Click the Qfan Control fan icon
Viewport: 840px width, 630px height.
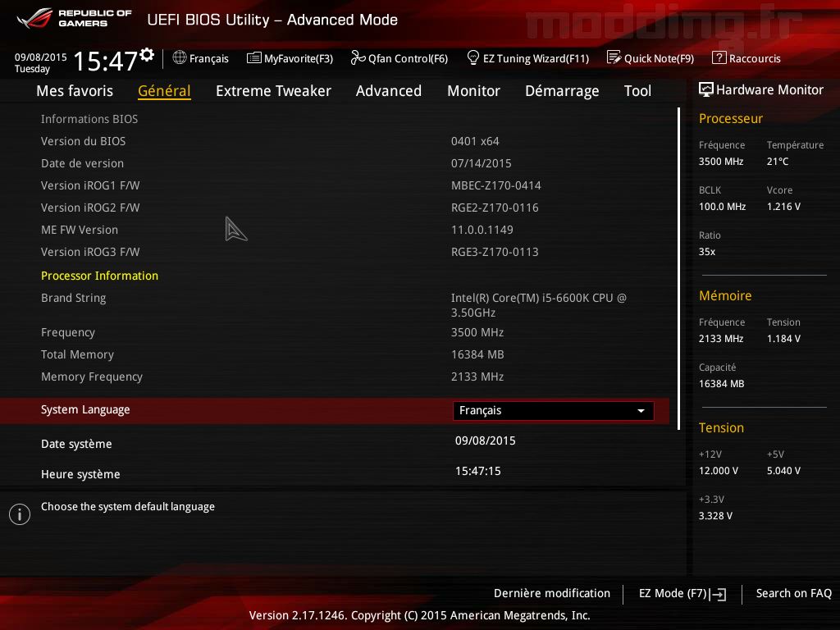tap(358, 57)
